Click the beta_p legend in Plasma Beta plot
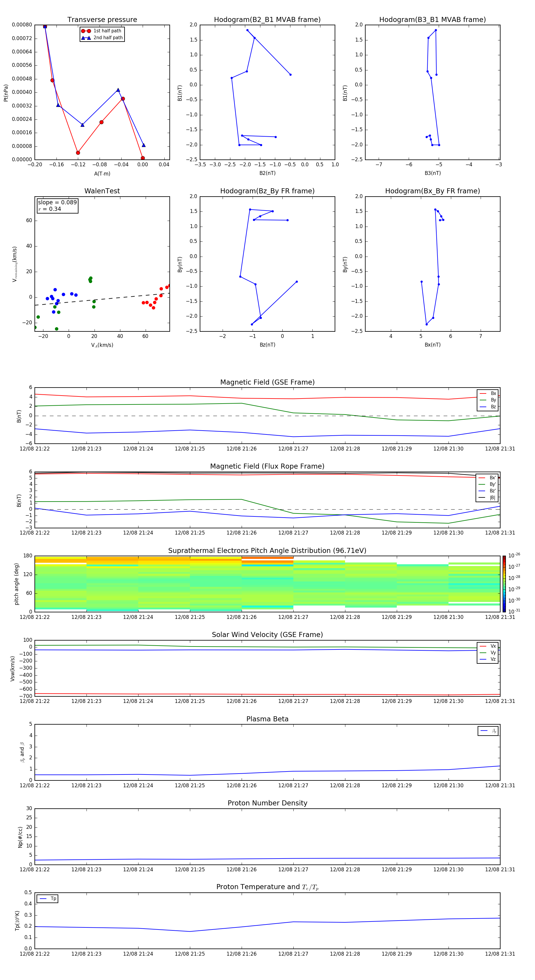Viewport: 535px width, 980px height. 488,731
